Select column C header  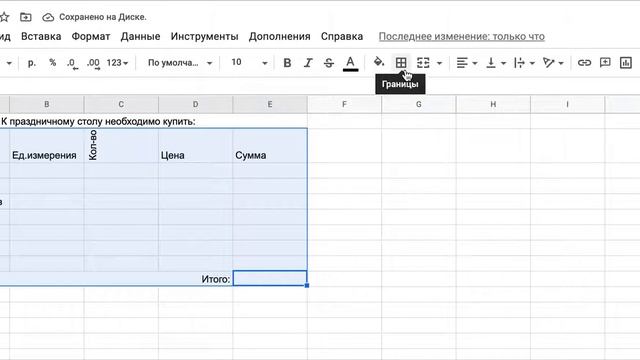[121, 104]
